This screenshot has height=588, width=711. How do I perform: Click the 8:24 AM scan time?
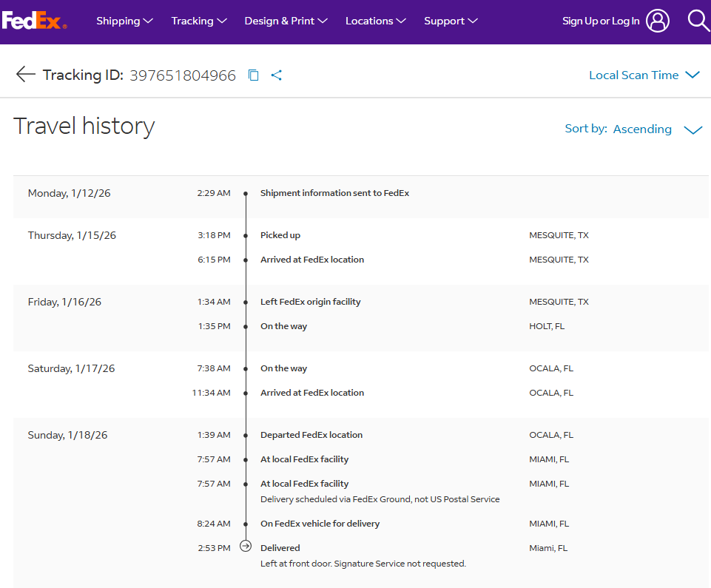pos(214,524)
